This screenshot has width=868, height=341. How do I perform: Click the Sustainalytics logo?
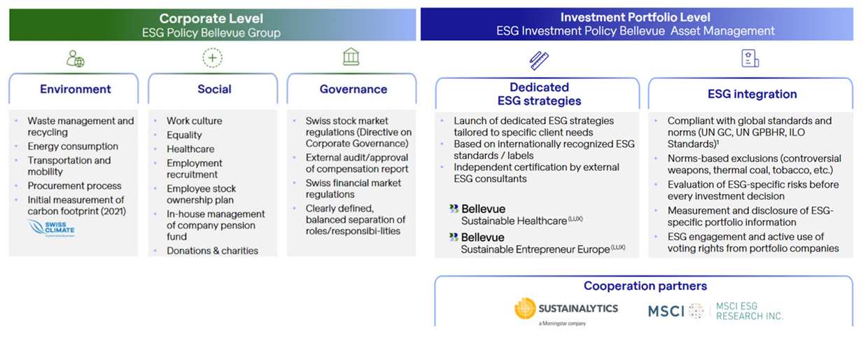[x=566, y=312]
